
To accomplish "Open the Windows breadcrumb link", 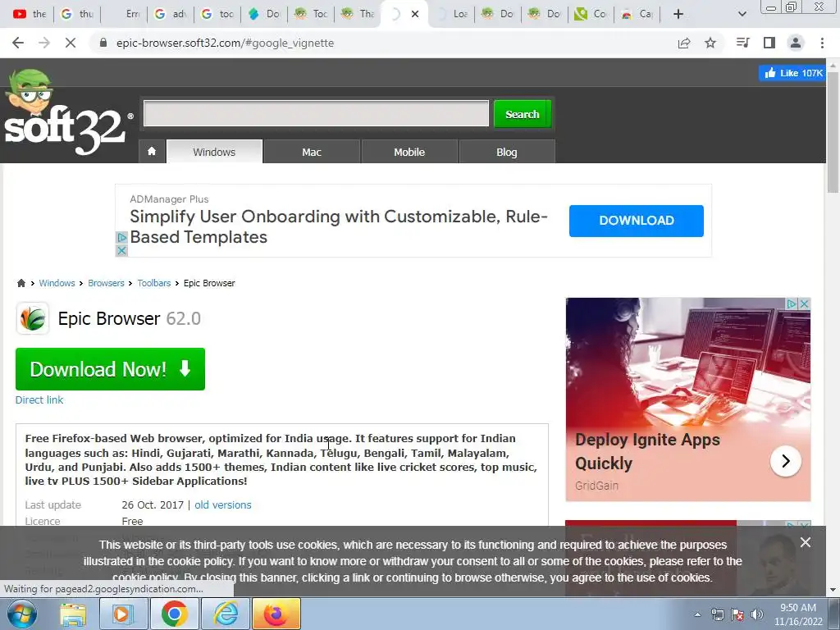I will click(57, 283).
